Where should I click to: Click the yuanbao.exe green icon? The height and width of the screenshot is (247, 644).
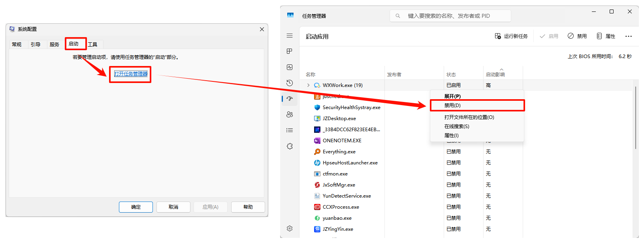[x=317, y=218]
